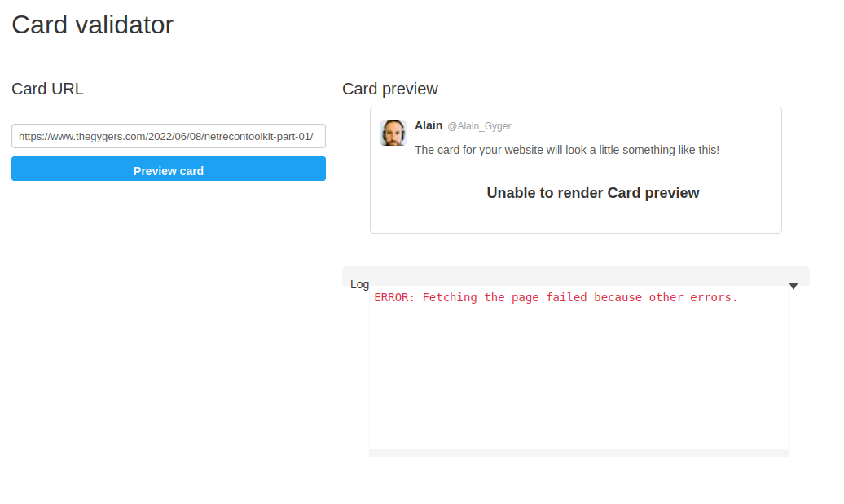Click the Card validator page heading
The image size is (844, 504).
pos(91,24)
